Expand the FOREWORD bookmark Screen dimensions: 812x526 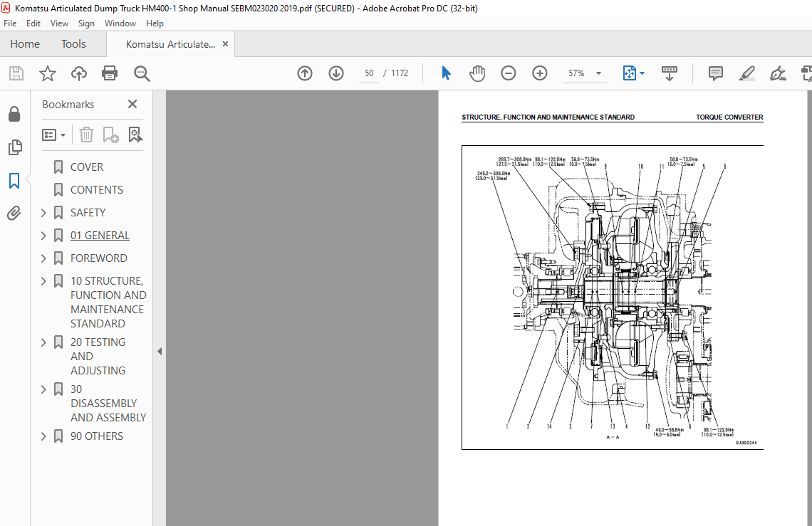[43, 258]
